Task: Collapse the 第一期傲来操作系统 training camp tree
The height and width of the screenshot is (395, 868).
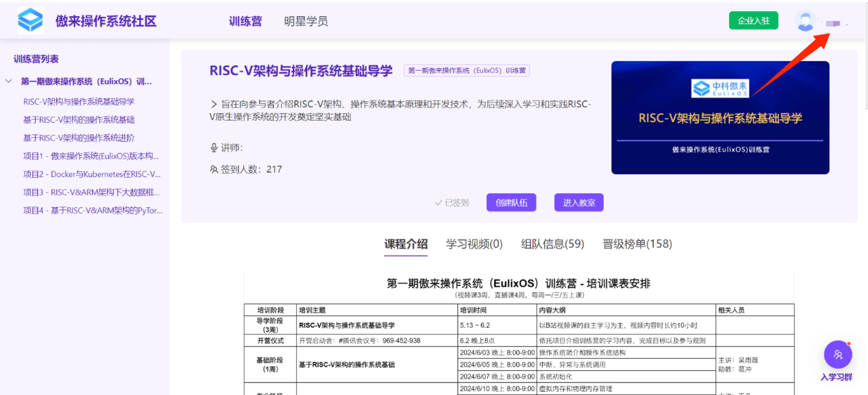Action: point(9,81)
